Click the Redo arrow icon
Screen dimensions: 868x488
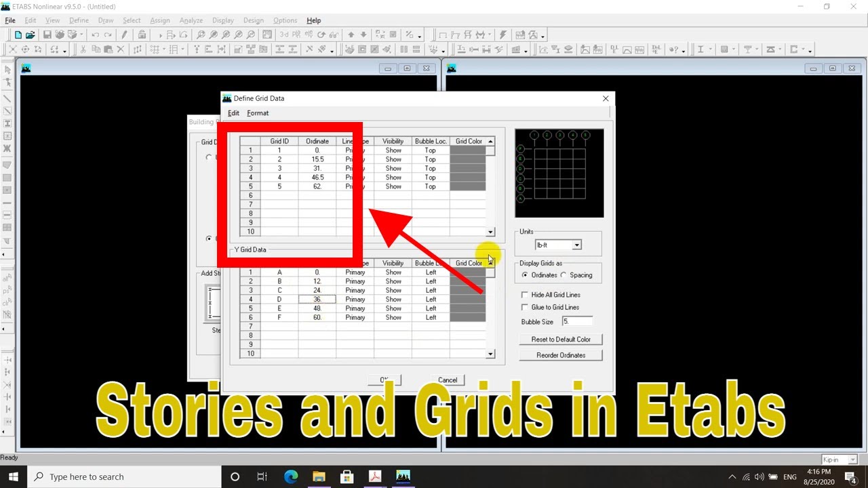tap(108, 35)
